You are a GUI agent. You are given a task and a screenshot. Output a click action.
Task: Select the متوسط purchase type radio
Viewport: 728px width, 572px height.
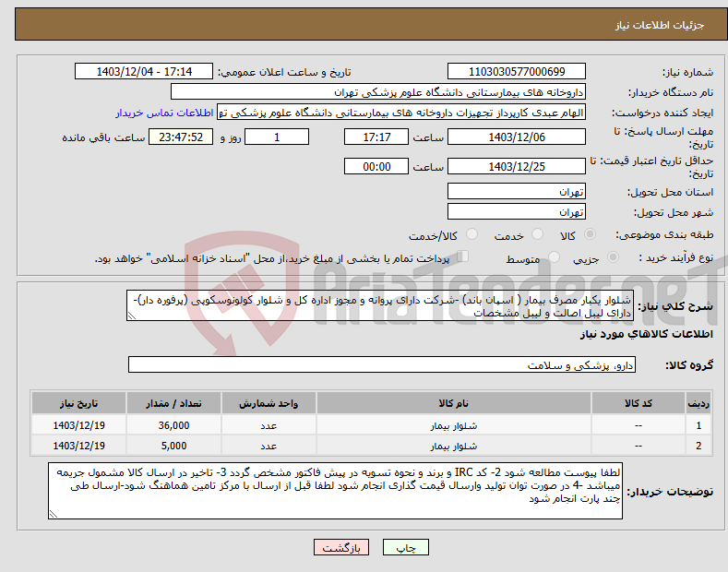point(554,257)
